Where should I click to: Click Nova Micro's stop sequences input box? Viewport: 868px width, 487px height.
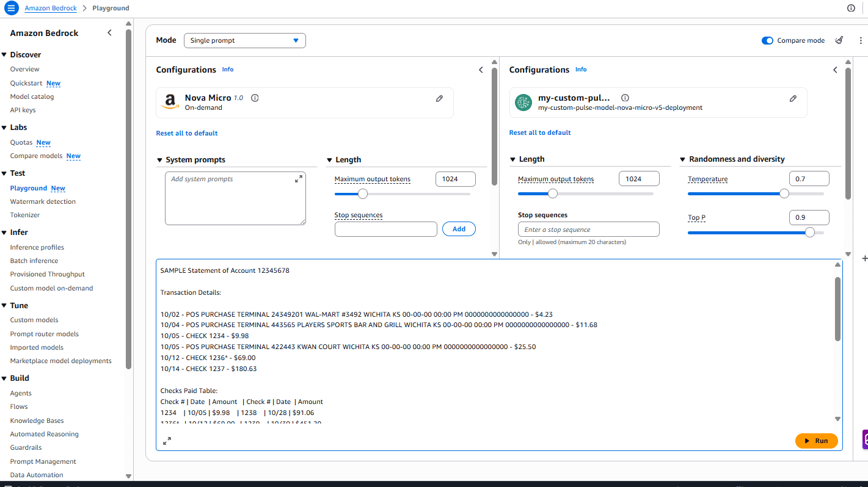tap(386, 229)
